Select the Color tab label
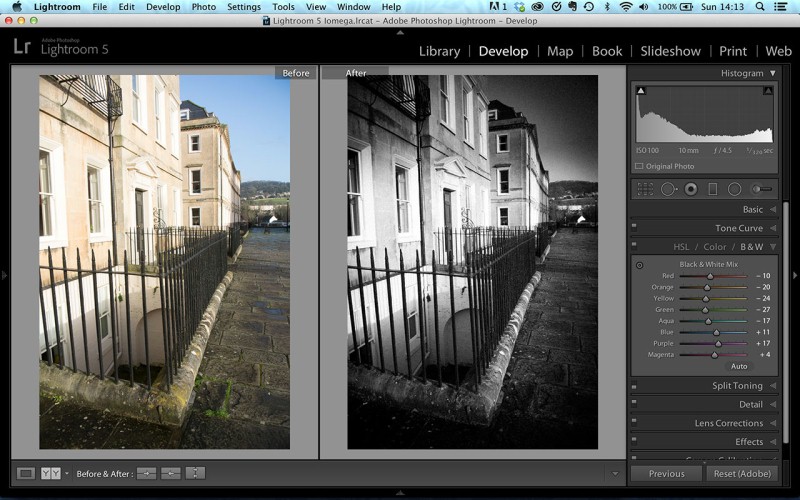Viewport: 800px width, 500px height. pyautogui.click(x=714, y=247)
